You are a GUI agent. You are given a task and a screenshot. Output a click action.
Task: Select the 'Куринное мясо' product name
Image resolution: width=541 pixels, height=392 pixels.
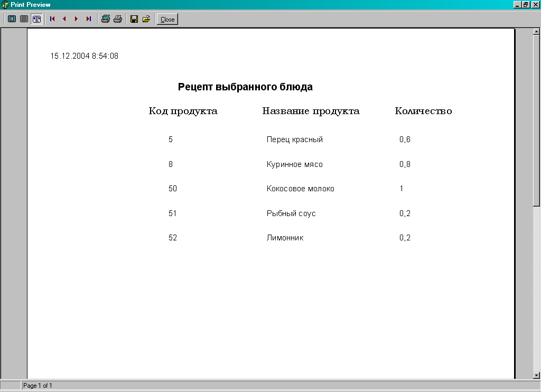point(295,164)
